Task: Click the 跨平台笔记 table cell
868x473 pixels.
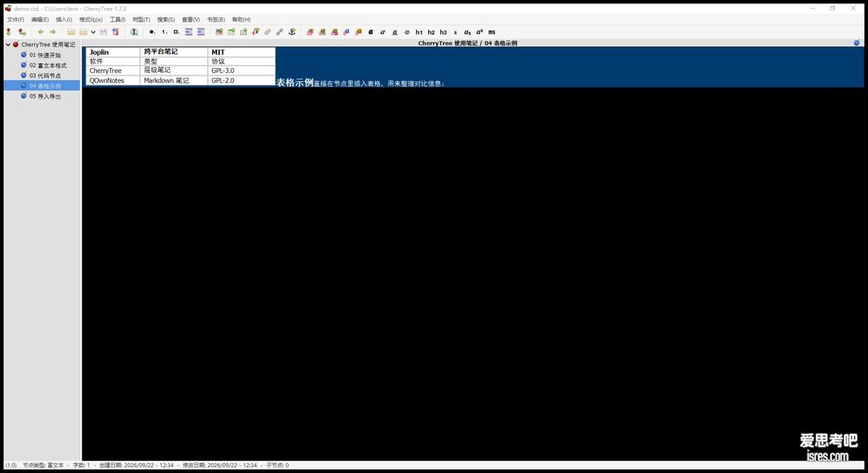Action: pos(174,52)
